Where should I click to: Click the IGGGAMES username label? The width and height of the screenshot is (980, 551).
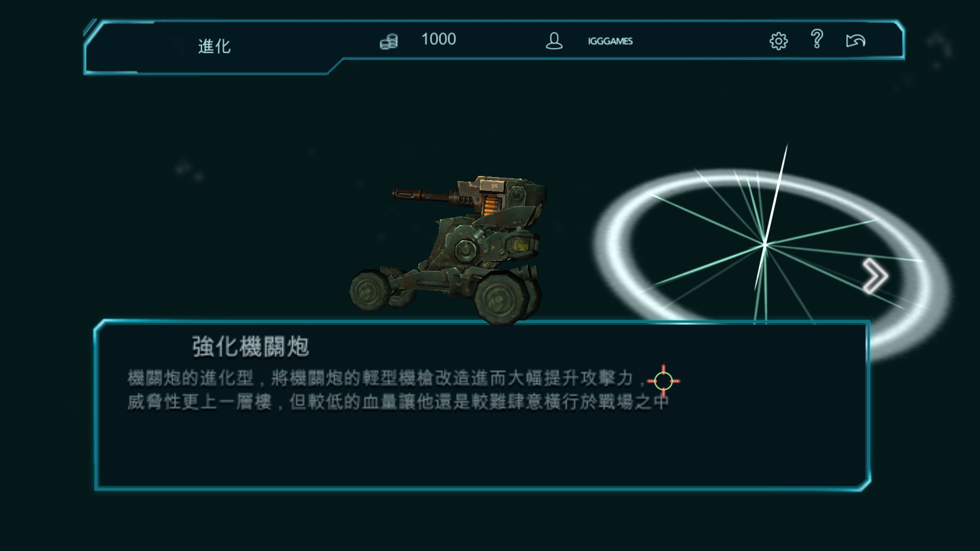610,41
